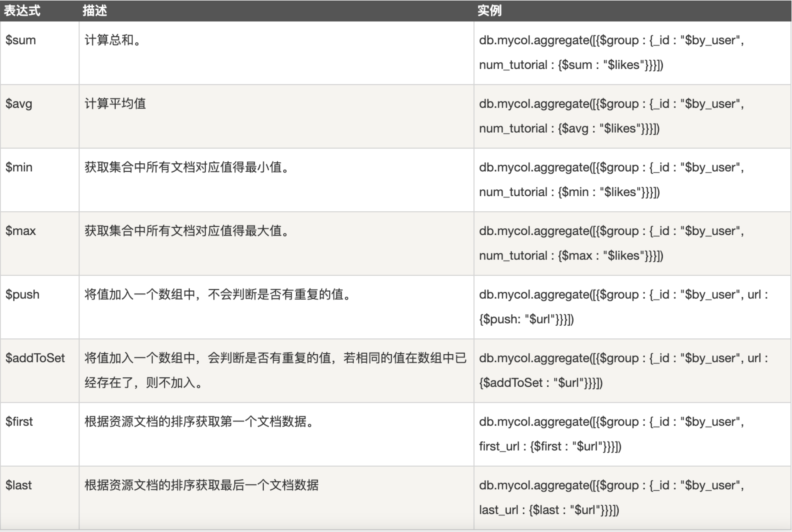Click the example code containing {$push: "$url"}

[x=623, y=307]
